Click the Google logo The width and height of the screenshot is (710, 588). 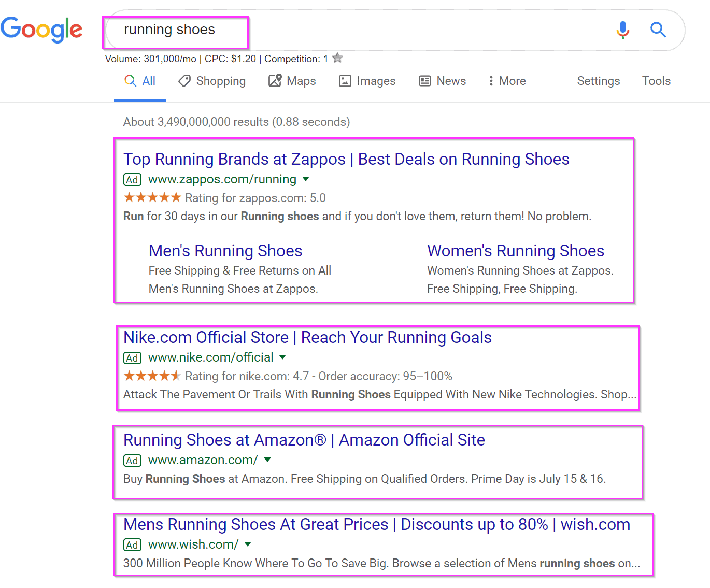(x=41, y=30)
